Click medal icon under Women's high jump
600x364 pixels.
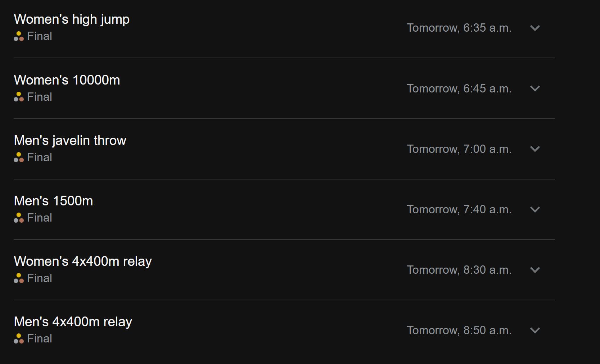tap(19, 36)
